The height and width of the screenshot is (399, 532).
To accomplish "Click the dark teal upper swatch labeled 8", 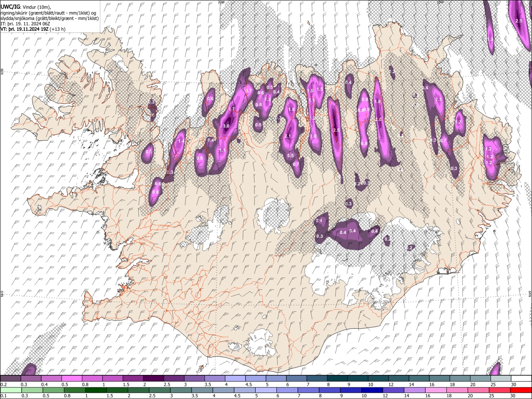I will point(337,379).
